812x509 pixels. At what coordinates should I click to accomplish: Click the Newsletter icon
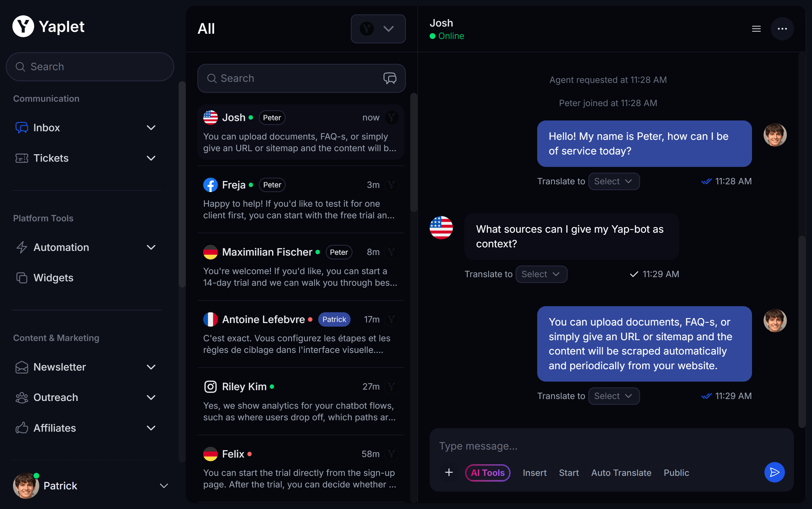click(x=22, y=367)
